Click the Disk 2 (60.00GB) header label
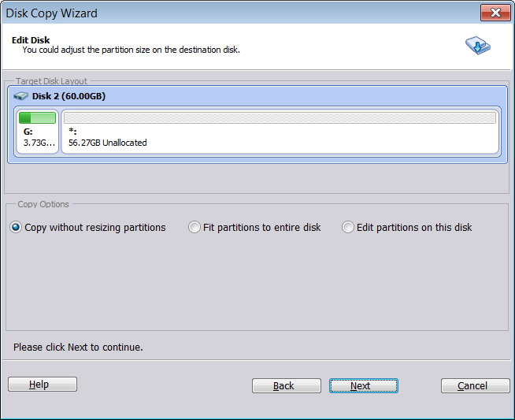 [x=69, y=96]
